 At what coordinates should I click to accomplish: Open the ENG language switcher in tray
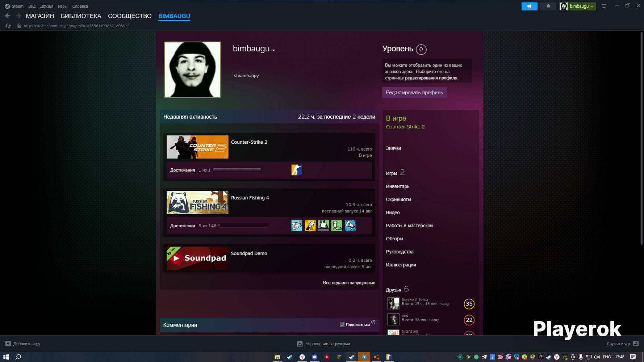point(607,357)
